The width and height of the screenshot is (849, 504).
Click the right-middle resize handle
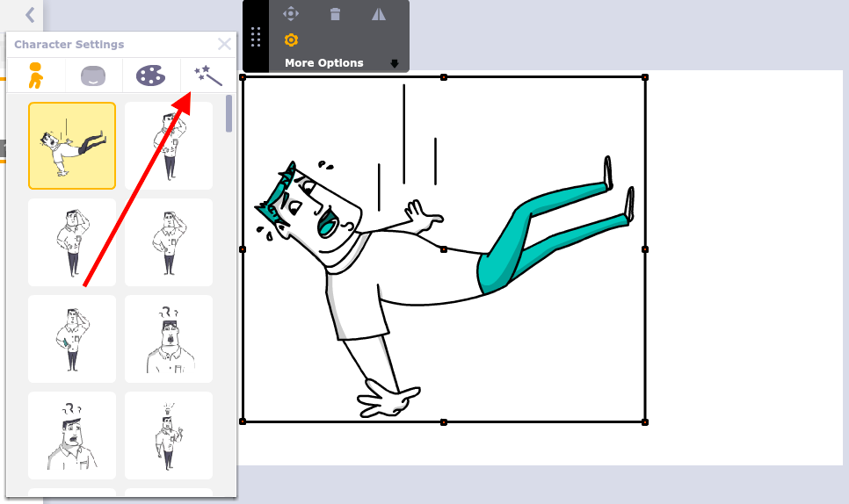point(645,249)
